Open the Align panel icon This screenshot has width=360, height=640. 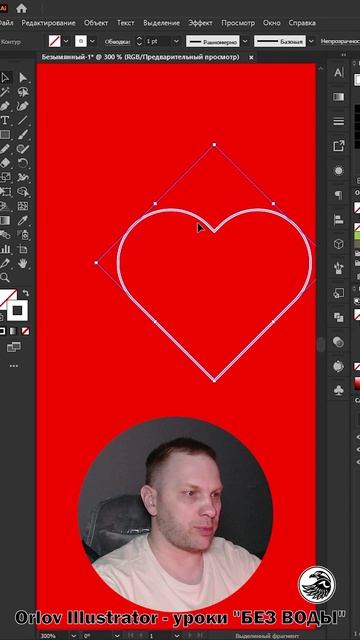[x=338, y=220]
